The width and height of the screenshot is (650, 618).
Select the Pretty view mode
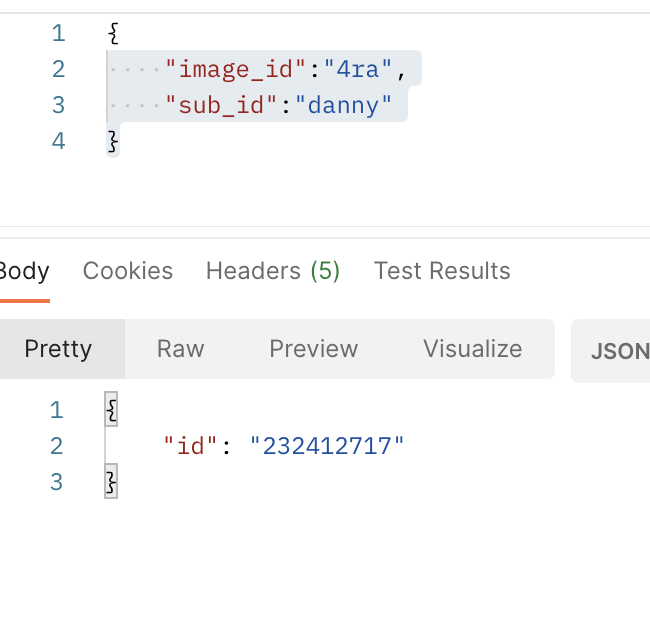pyautogui.click(x=58, y=349)
